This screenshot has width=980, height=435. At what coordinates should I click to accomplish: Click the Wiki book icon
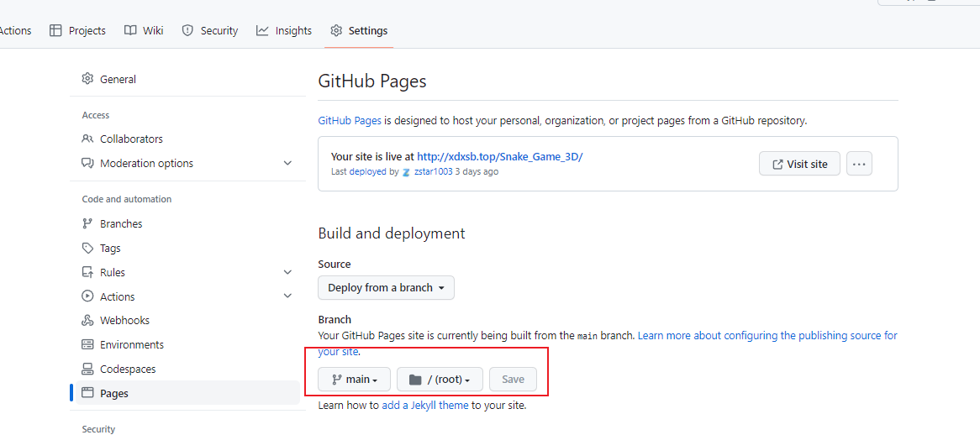[x=130, y=30]
